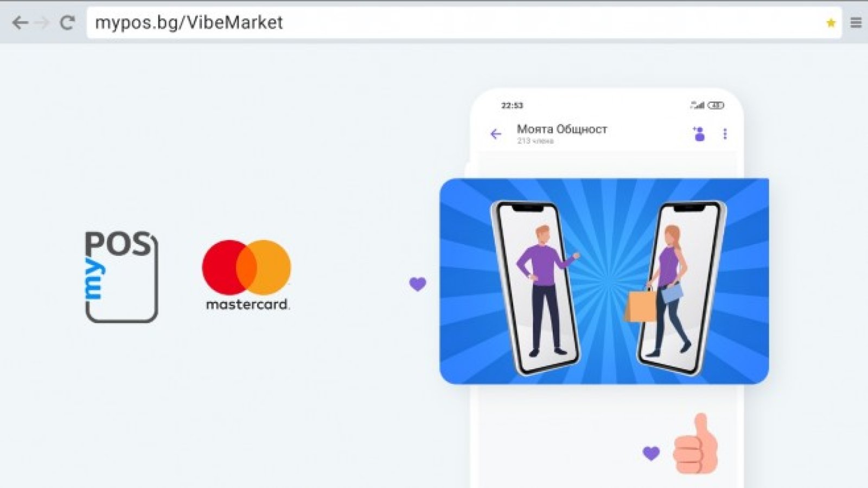The image size is (868, 488).
Task: Open the blue shopping phones banner image
Action: click(x=604, y=281)
